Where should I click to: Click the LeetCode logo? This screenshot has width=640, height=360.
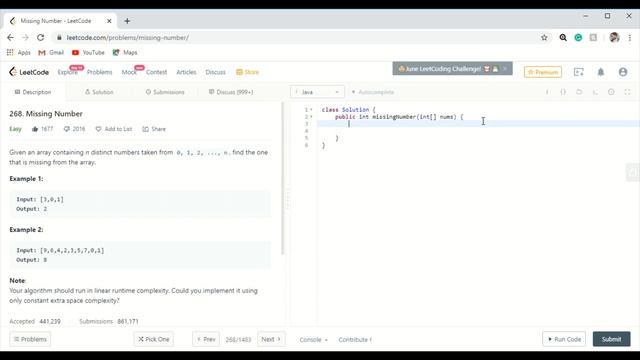29,72
